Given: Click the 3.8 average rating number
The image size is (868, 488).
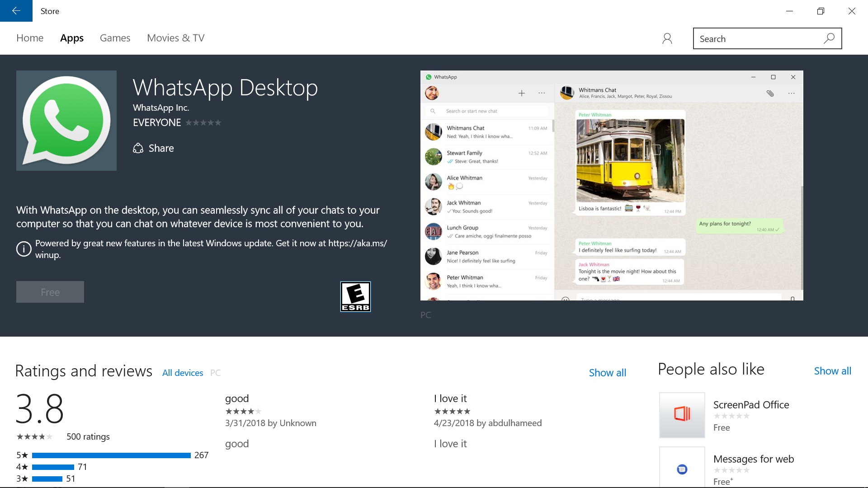Looking at the screenshot, I should (x=40, y=409).
